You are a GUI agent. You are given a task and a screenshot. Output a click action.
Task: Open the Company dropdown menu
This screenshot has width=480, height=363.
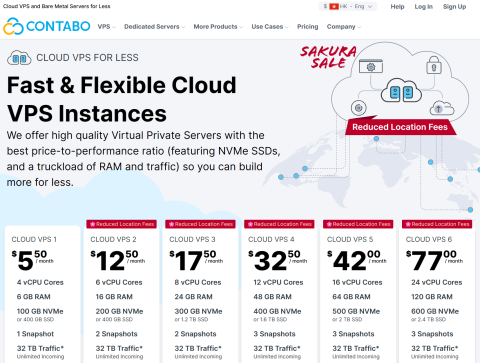pos(344,27)
